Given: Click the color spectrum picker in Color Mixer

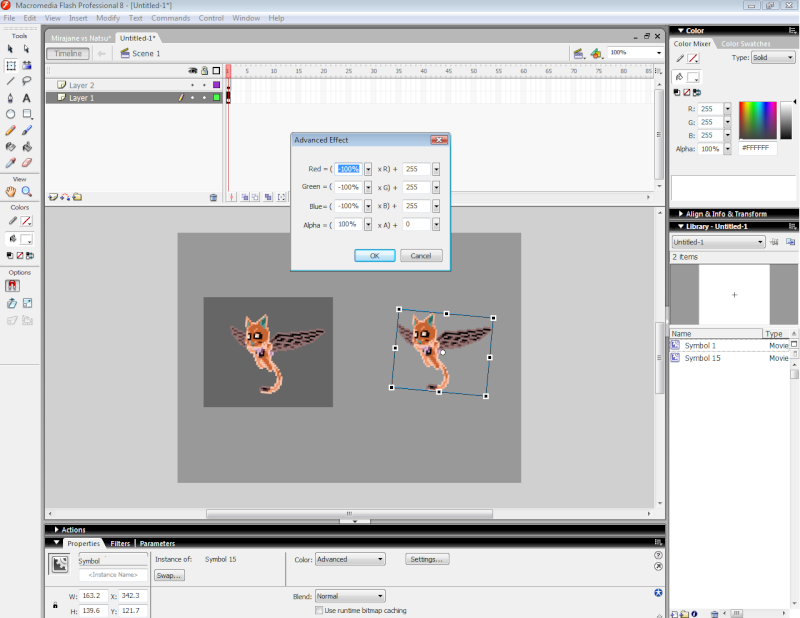Looking at the screenshot, I should (758, 120).
